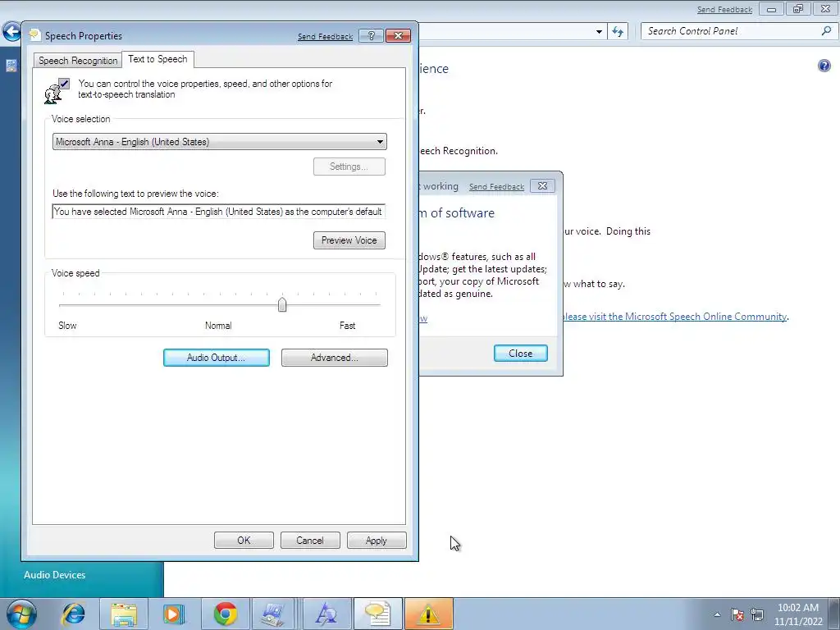Click the Search Control Panel box
The height and width of the screenshot is (630, 840).
pyautogui.click(x=733, y=31)
